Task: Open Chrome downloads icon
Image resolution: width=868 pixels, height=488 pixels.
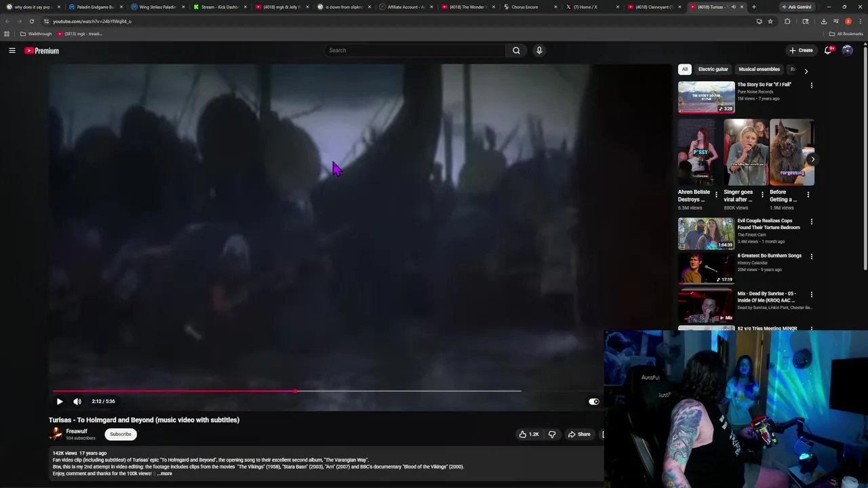Action: tap(823, 21)
